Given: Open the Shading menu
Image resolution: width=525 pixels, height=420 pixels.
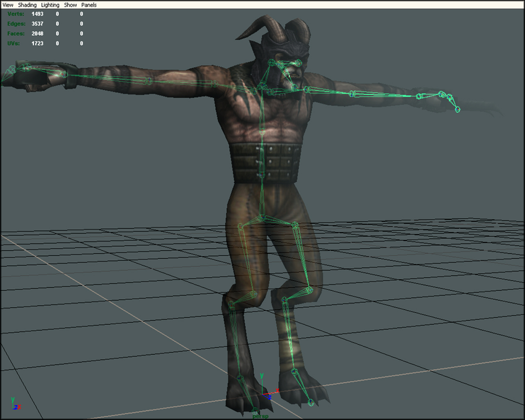Looking at the screenshot, I should coord(27,5).
